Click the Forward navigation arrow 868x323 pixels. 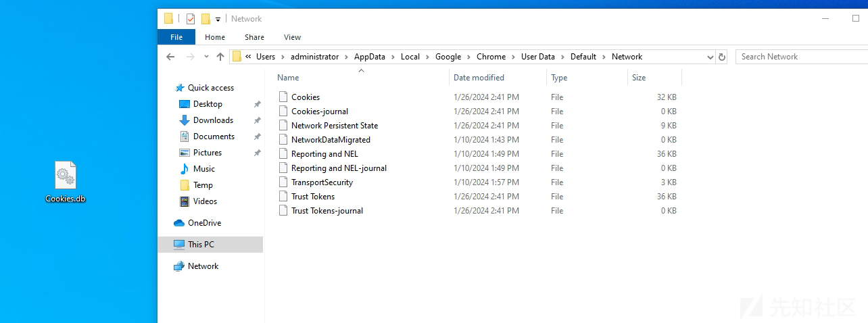[x=191, y=57]
